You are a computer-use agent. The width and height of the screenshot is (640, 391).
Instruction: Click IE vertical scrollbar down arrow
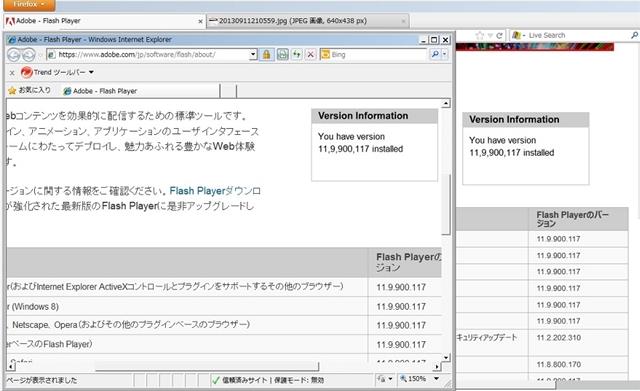point(446,358)
